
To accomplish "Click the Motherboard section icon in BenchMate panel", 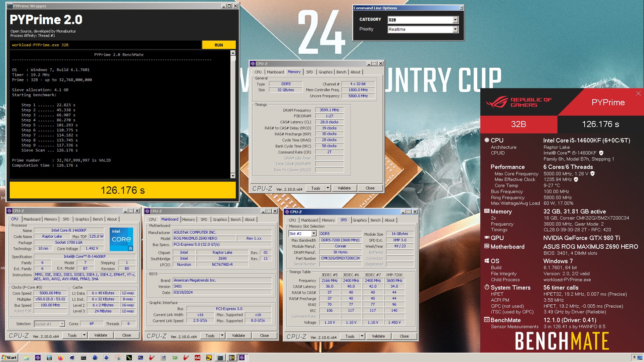I will pos(487,246).
